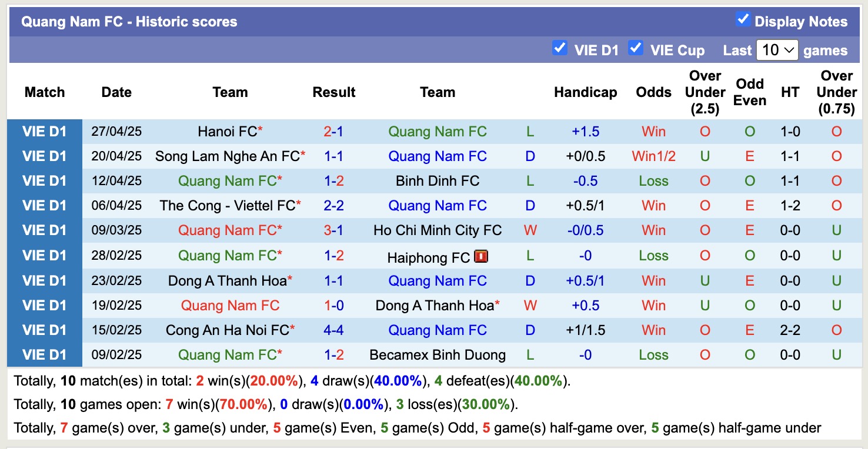This screenshot has height=449, width=868.
Task: Click the relegation icon beside Haiphong FC
Action: [x=481, y=256]
